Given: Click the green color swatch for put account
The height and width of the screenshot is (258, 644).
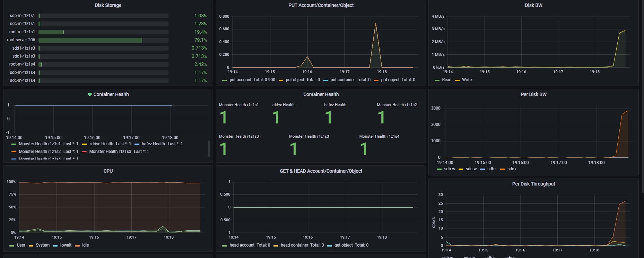Looking at the screenshot, I should click(225, 80).
